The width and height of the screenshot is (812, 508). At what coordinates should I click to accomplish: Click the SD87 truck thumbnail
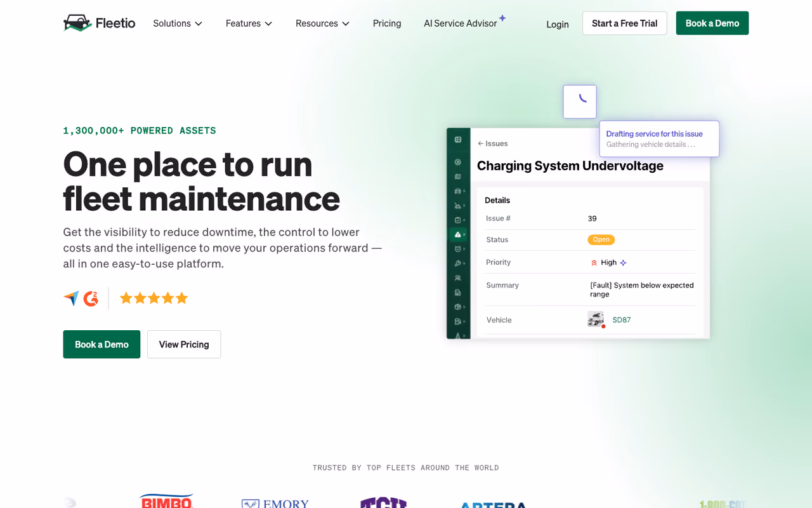(596, 319)
